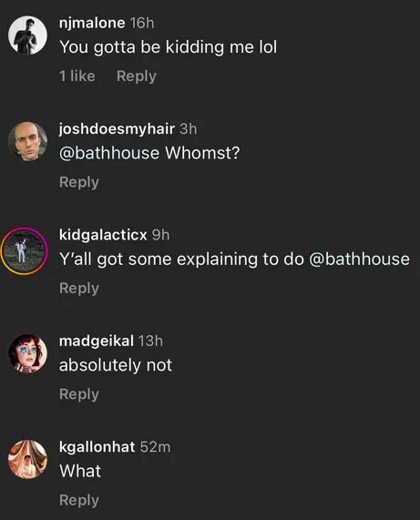Click the madgeikal username
This screenshot has width=420, height=520.
tap(97, 341)
